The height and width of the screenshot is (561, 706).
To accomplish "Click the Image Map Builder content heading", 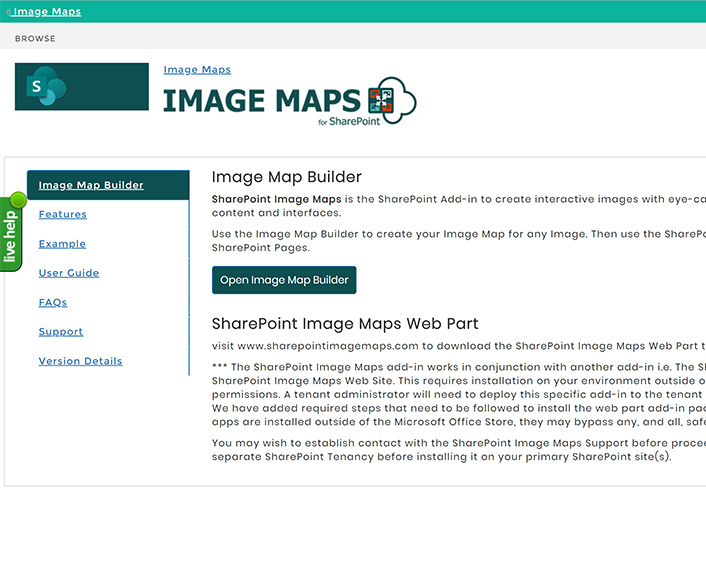I will point(286,178).
